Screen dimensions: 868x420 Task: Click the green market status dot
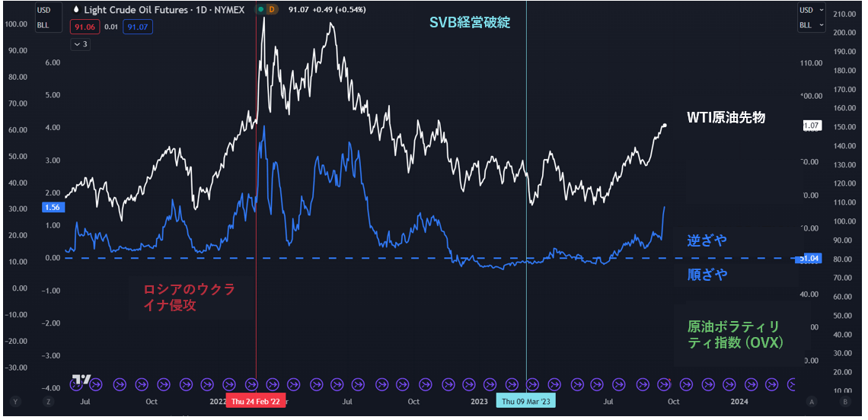260,9
